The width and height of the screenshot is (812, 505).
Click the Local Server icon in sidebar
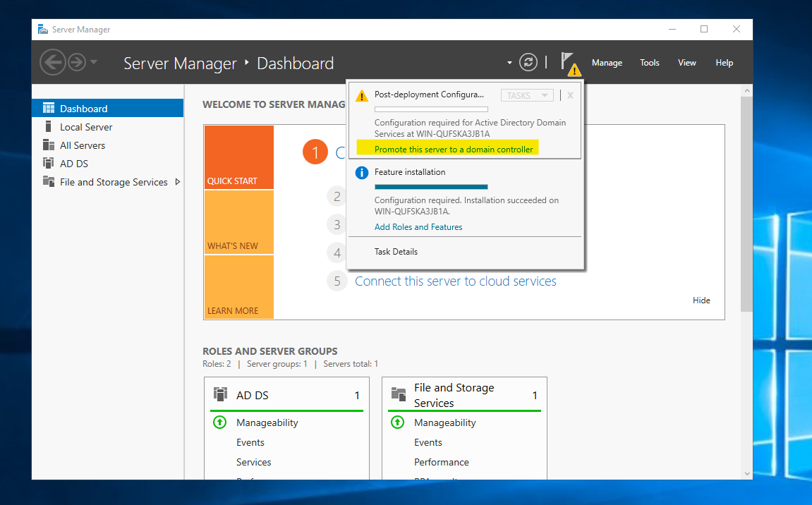pyautogui.click(x=49, y=127)
